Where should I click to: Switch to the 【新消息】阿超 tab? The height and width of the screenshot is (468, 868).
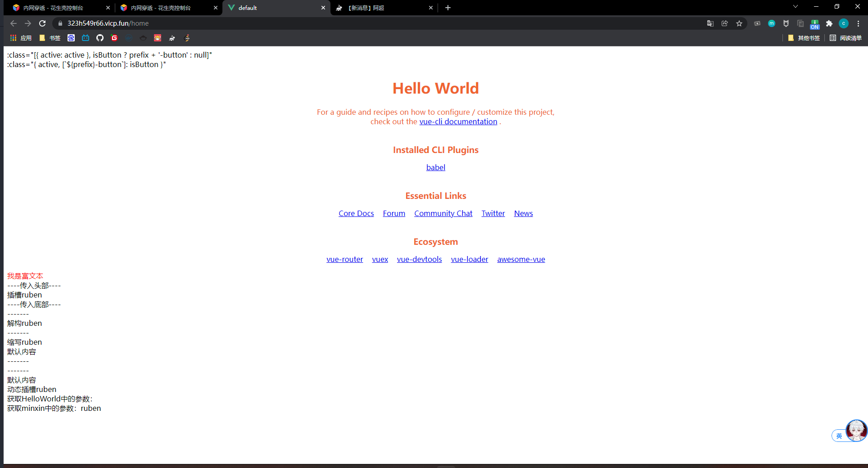click(x=383, y=8)
